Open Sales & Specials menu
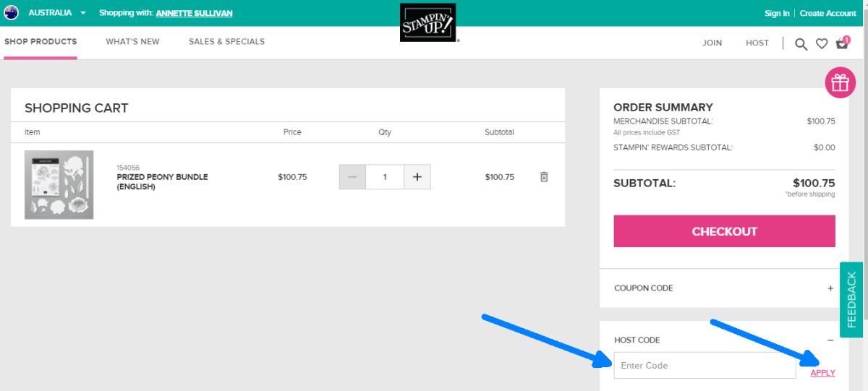868x391 pixels. 226,42
